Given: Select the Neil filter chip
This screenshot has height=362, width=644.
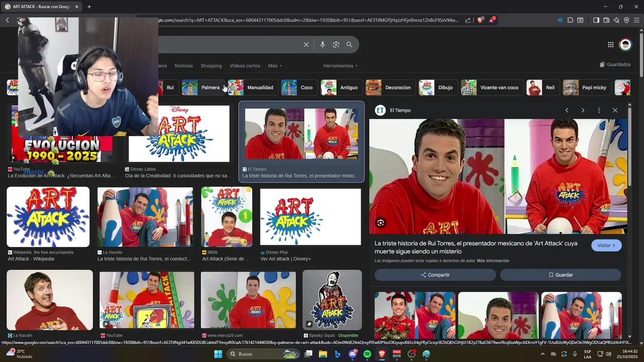Looking at the screenshot, I should [542, 87].
